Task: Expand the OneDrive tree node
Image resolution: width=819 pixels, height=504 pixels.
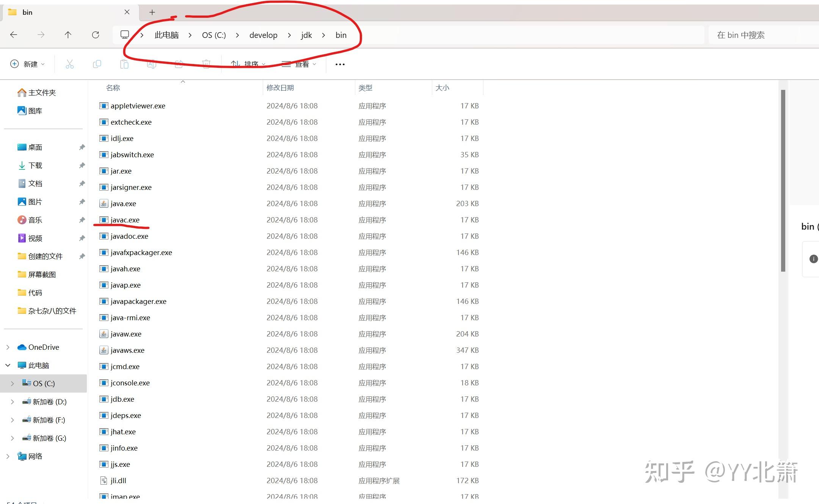Action: 8,347
